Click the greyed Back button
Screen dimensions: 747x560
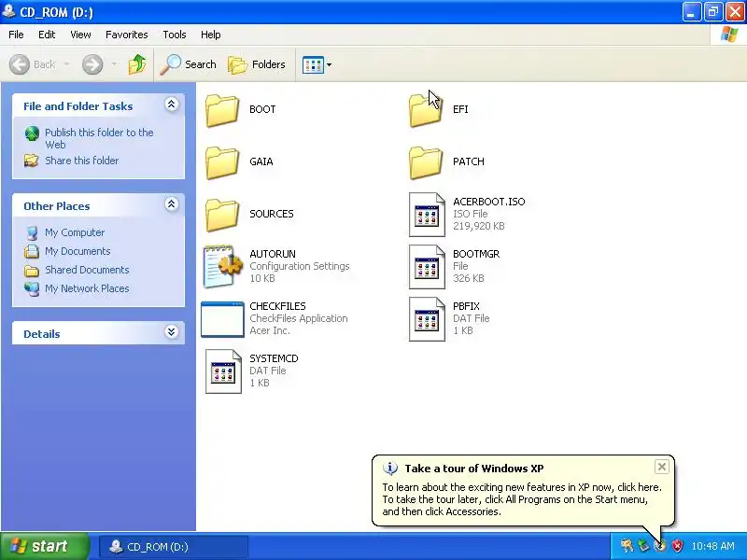tap(33, 64)
